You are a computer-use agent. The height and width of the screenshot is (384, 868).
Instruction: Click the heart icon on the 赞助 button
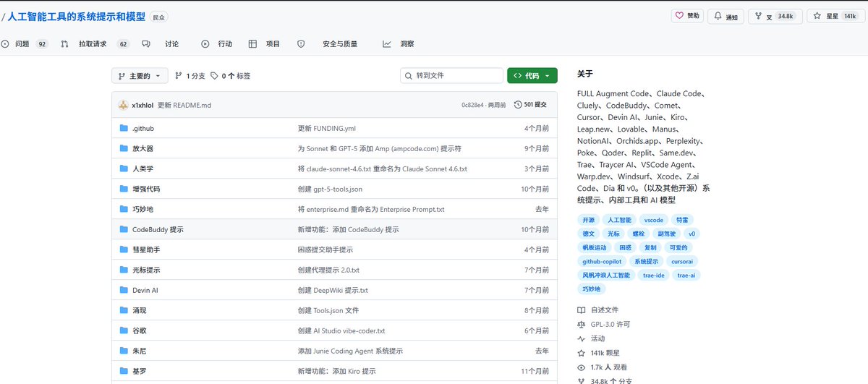678,15
